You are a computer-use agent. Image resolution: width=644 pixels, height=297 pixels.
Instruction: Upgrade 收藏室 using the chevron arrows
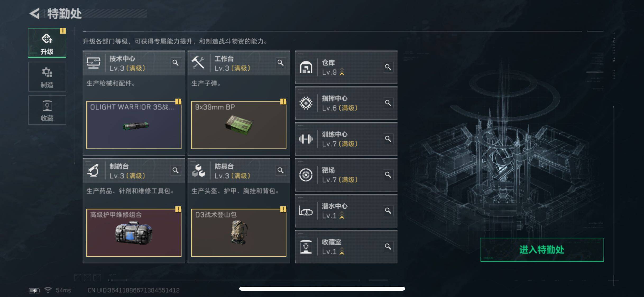(x=342, y=251)
